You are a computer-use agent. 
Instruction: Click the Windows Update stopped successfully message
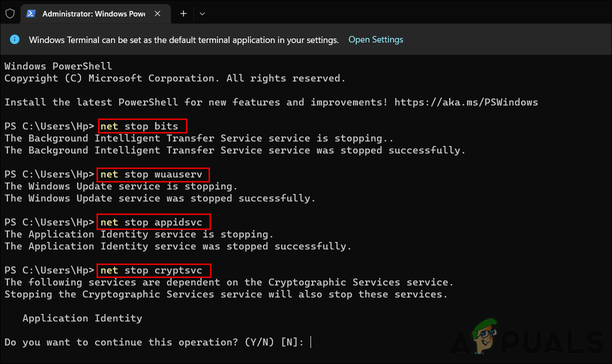click(x=159, y=198)
